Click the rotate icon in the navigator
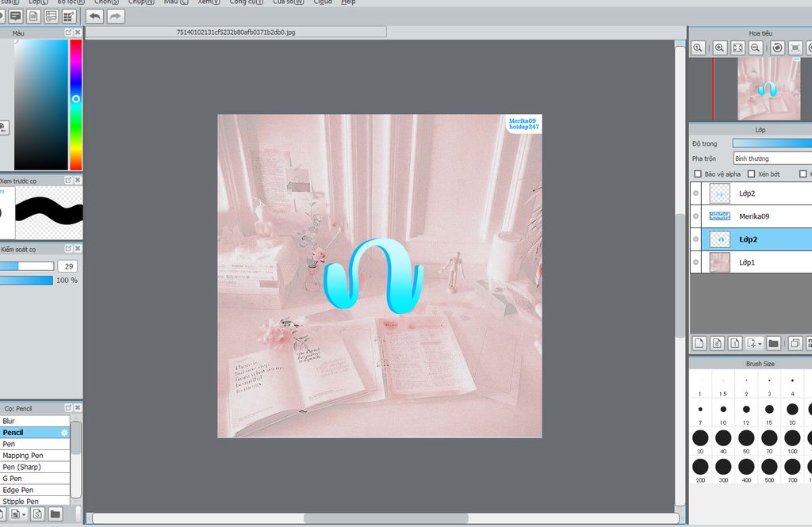Image resolution: width=812 pixels, height=527 pixels. [777, 48]
